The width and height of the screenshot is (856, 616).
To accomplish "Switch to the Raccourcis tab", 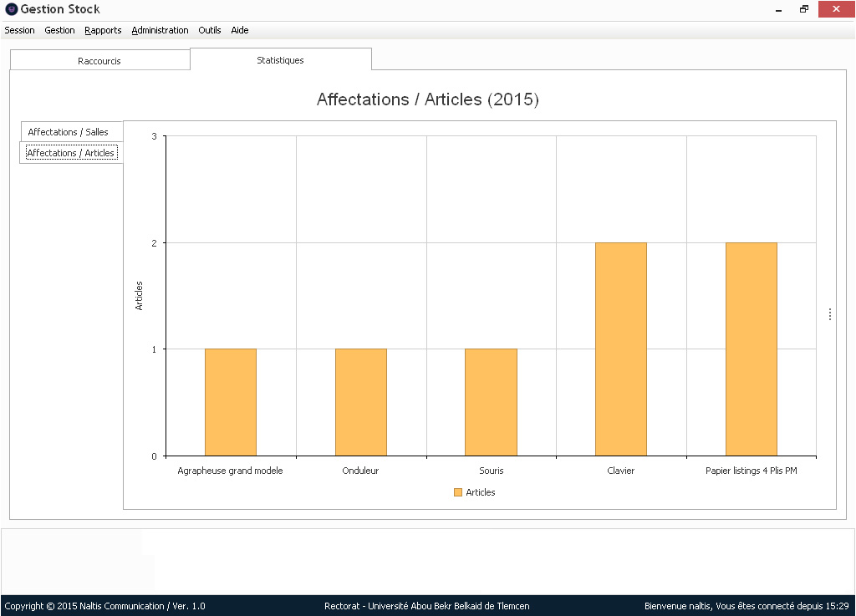I will (x=99, y=61).
